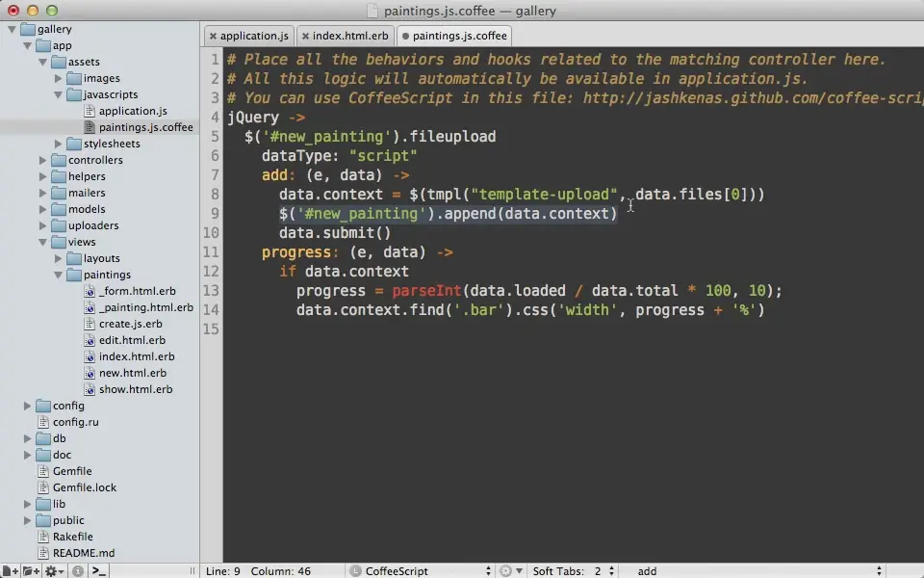924x578 pixels.
Task: Select README.md file
Action: 84,553
